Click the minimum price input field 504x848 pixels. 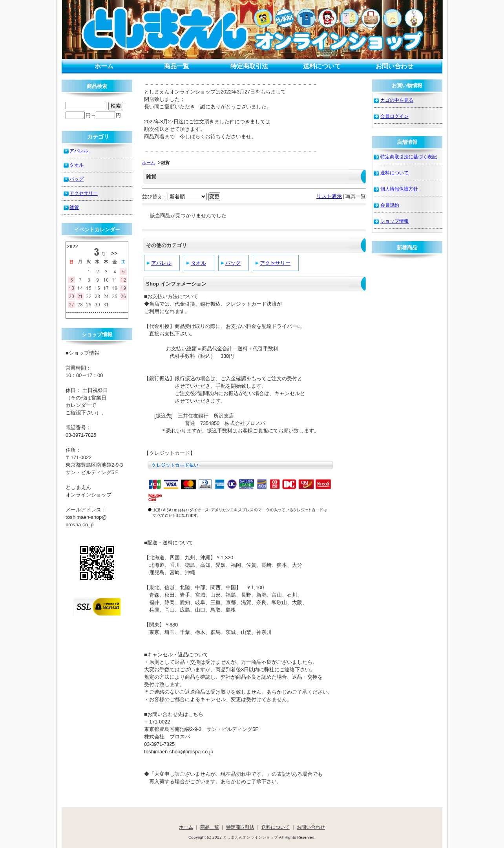(75, 115)
